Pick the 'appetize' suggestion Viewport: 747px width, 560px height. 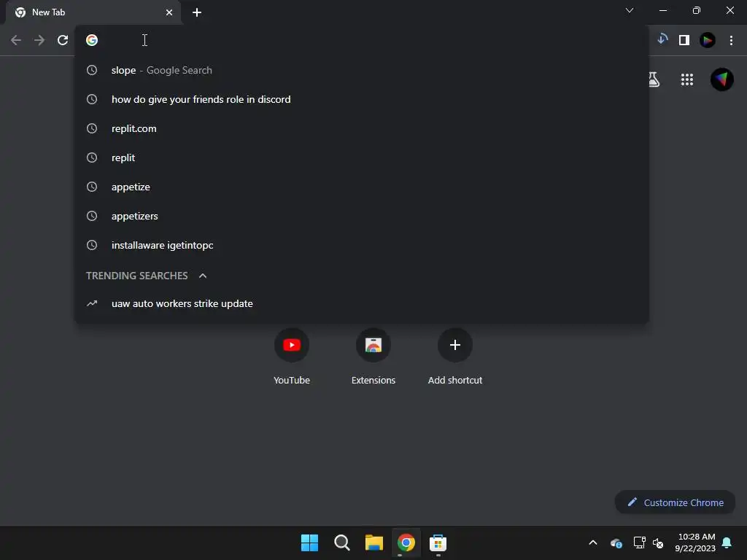tap(362, 187)
